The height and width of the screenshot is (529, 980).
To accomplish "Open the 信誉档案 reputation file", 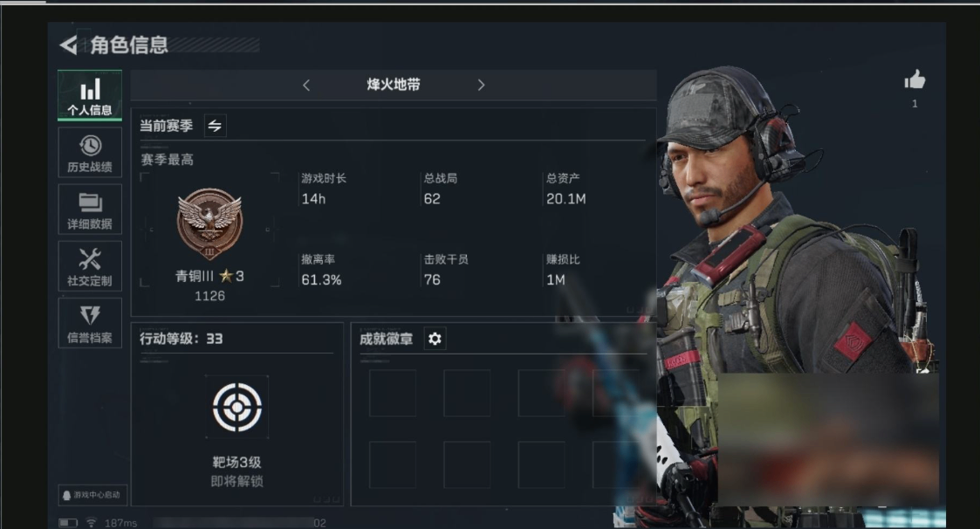I will pos(90,323).
